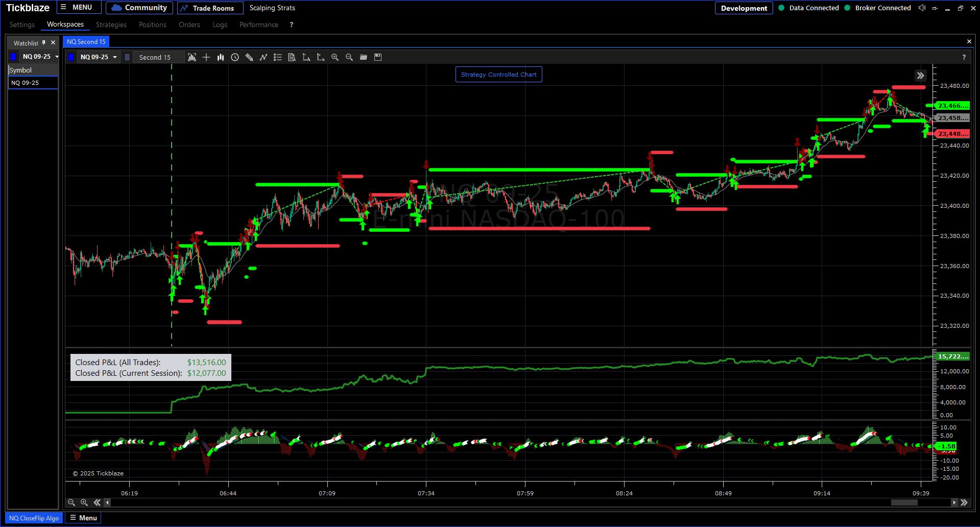Pin the Watchlist panel

point(44,43)
